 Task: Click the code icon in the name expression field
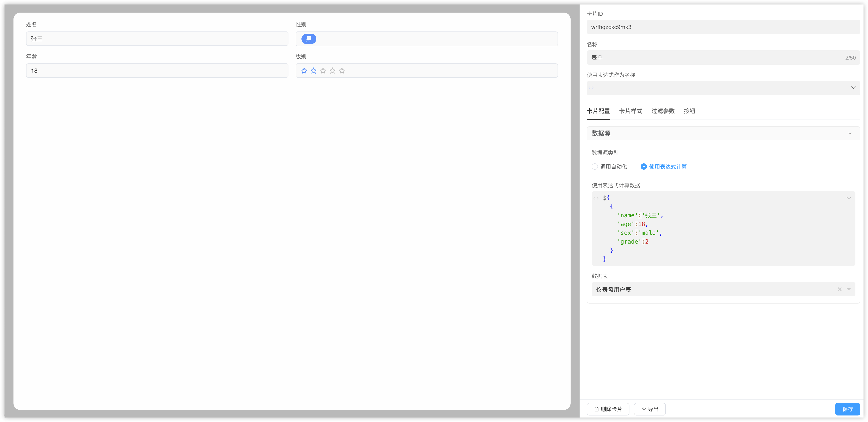click(591, 88)
